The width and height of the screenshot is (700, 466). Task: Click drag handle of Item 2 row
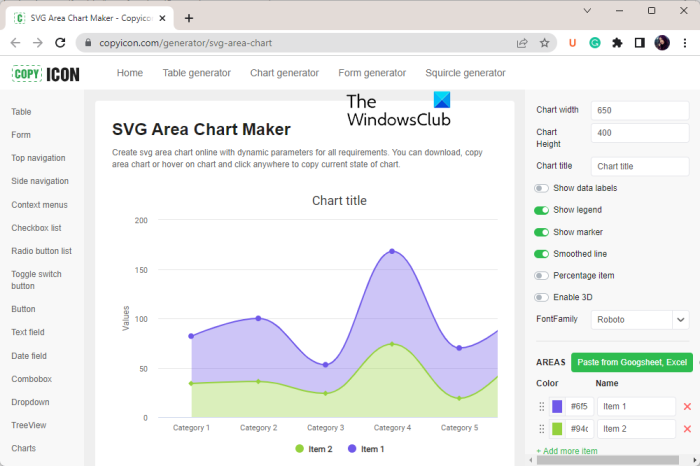coord(542,429)
